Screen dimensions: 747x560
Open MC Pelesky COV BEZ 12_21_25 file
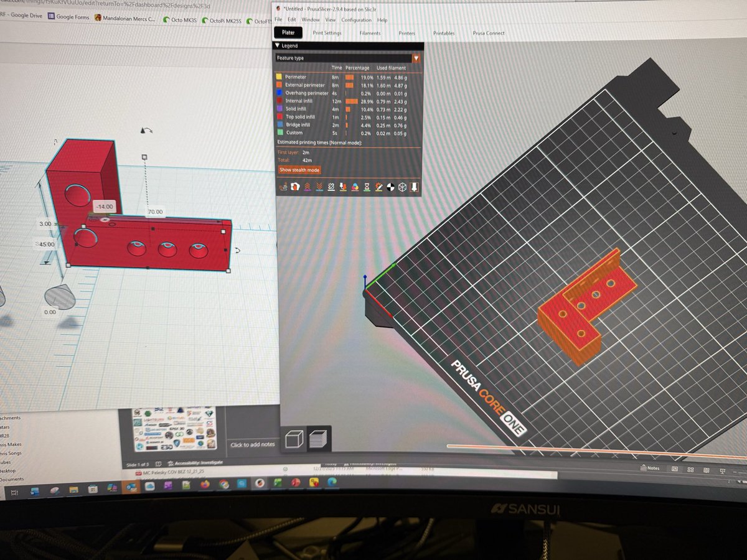tap(169, 472)
